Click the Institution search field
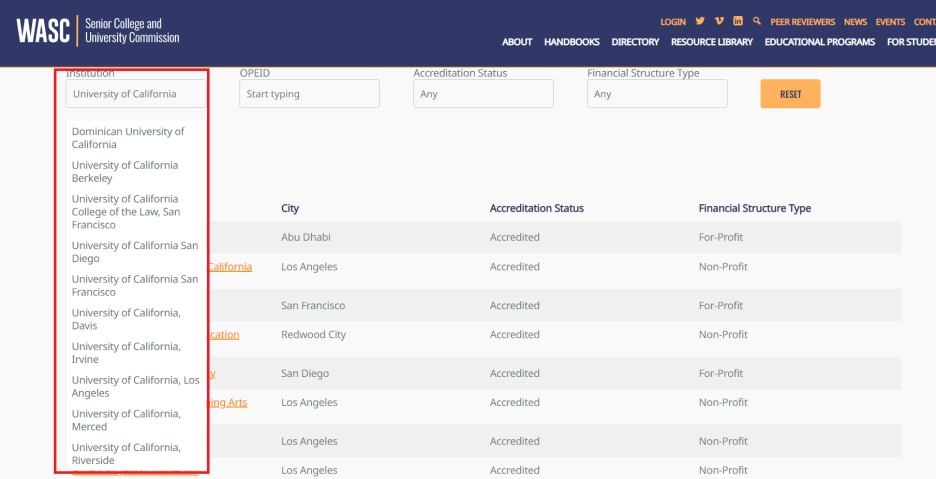 click(136, 94)
